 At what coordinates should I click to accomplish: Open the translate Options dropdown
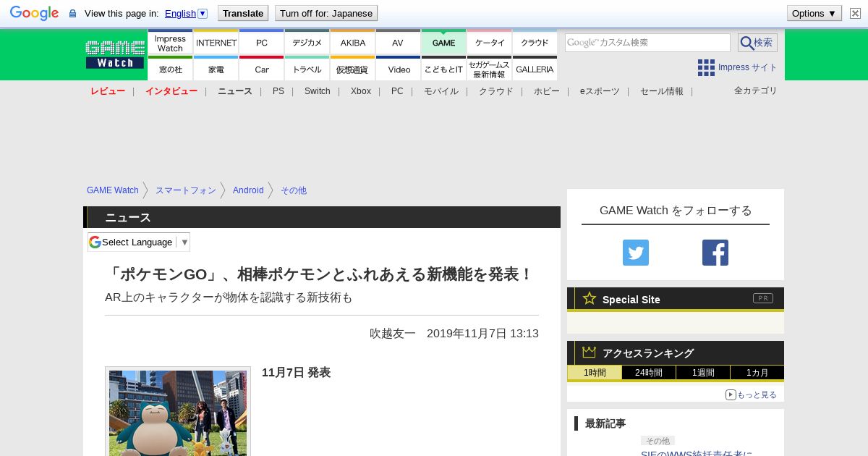point(814,13)
